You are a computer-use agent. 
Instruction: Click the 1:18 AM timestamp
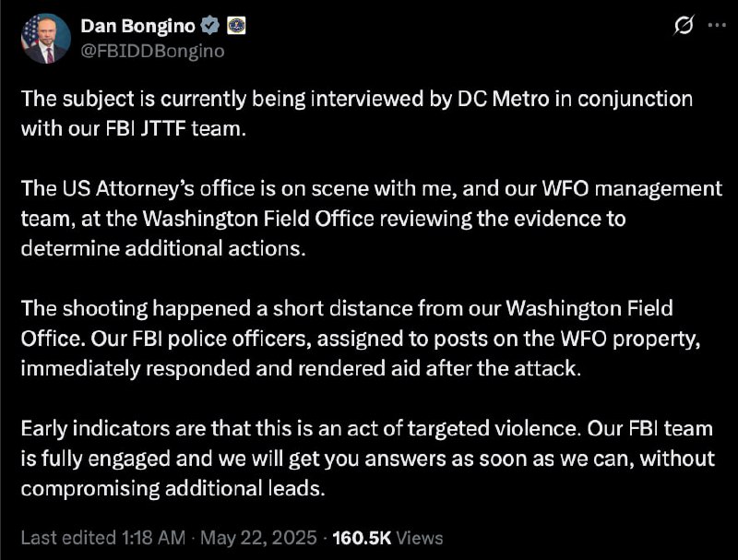pyautogui.click(x=153, y=538)
